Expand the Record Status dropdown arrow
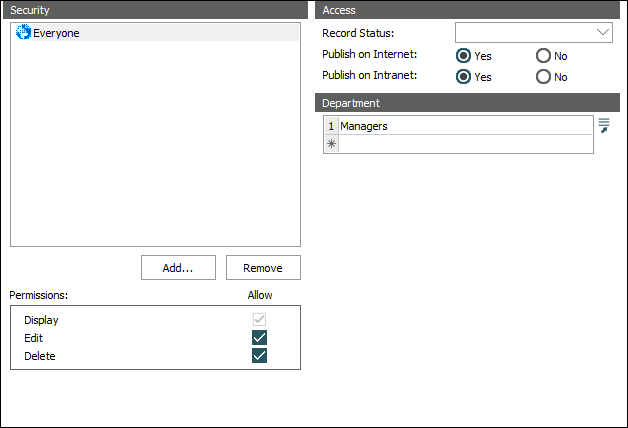Viewport: 628px width, 428px height. click(602, 33)
